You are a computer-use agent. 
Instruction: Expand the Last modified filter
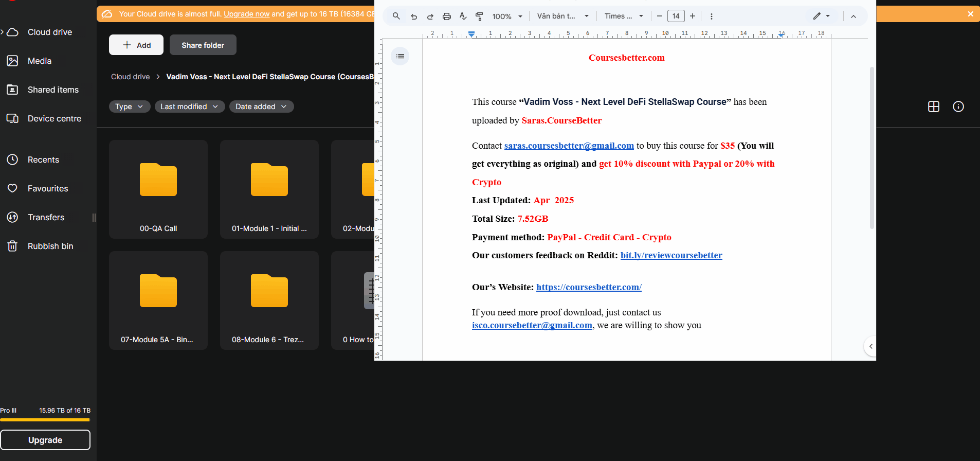[189, 107]
